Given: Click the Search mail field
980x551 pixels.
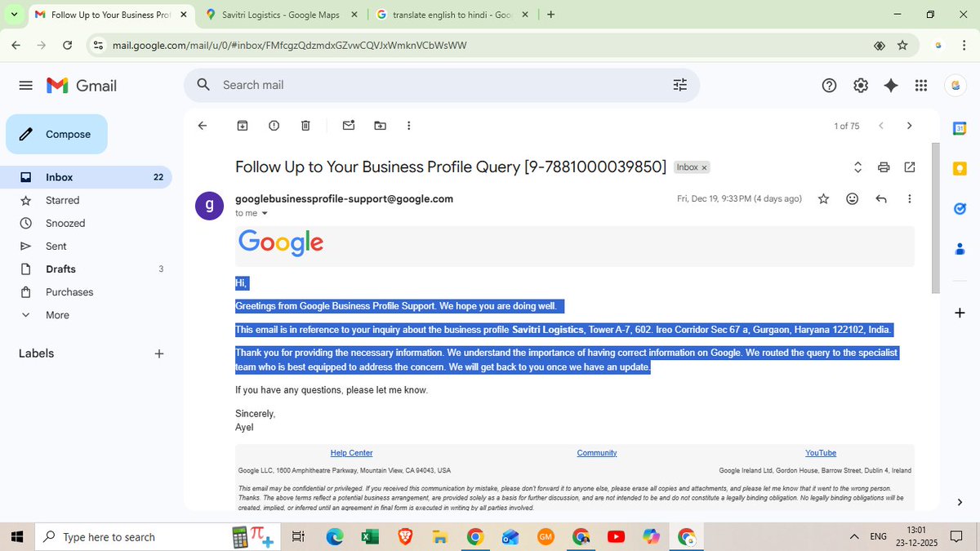Looking at the screenshot, I should (x=441, y=85).
